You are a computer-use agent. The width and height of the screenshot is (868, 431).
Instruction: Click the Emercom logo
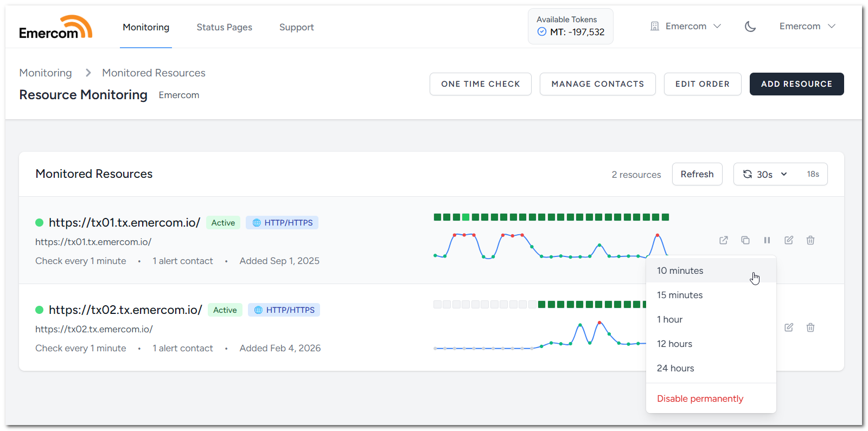[x=55, y=27]
